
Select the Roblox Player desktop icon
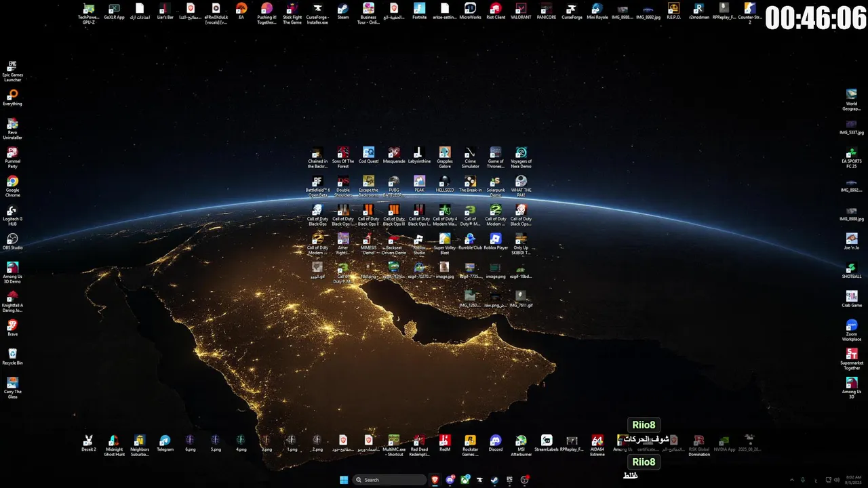click(x=496, y=242)
